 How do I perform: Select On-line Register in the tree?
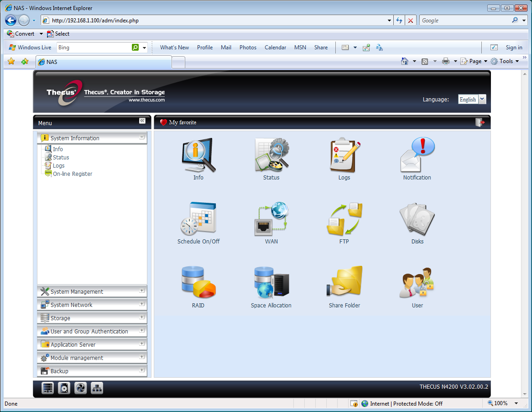(72, 174)
